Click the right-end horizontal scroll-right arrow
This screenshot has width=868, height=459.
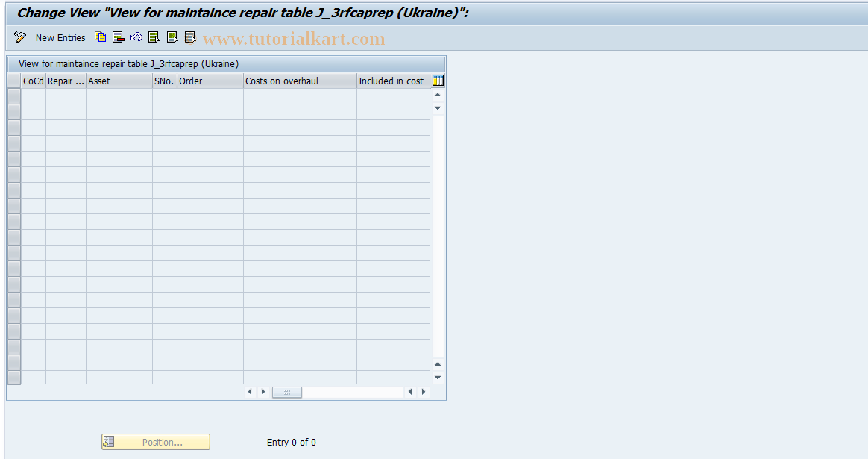424,392
